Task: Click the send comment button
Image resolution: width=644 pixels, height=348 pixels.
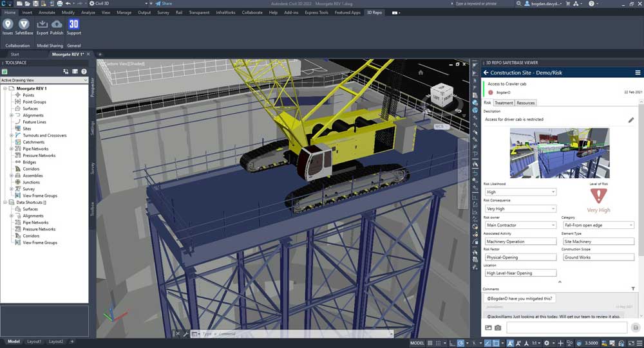Action: coord(636,327)
